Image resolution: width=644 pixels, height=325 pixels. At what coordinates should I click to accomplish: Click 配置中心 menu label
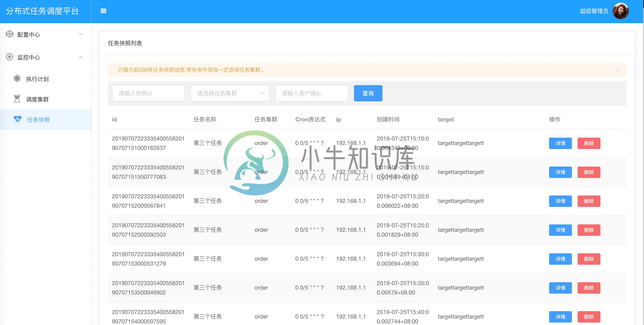(29, 35)
